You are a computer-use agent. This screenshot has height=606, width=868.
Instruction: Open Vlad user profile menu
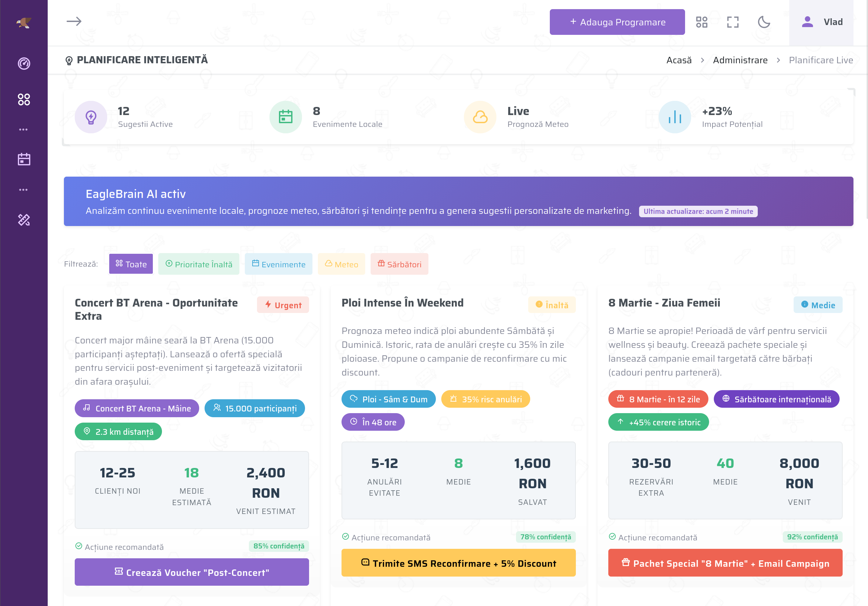[821, 22]
